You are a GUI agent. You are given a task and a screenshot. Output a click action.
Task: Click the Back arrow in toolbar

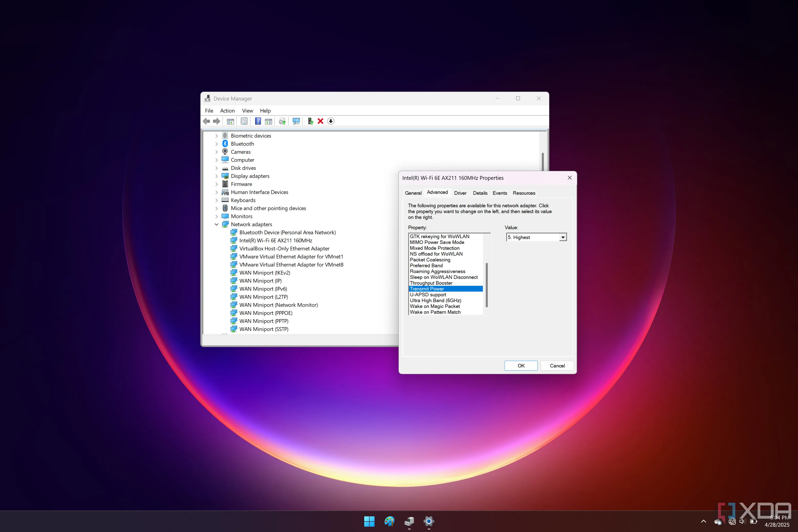point(206,121)
